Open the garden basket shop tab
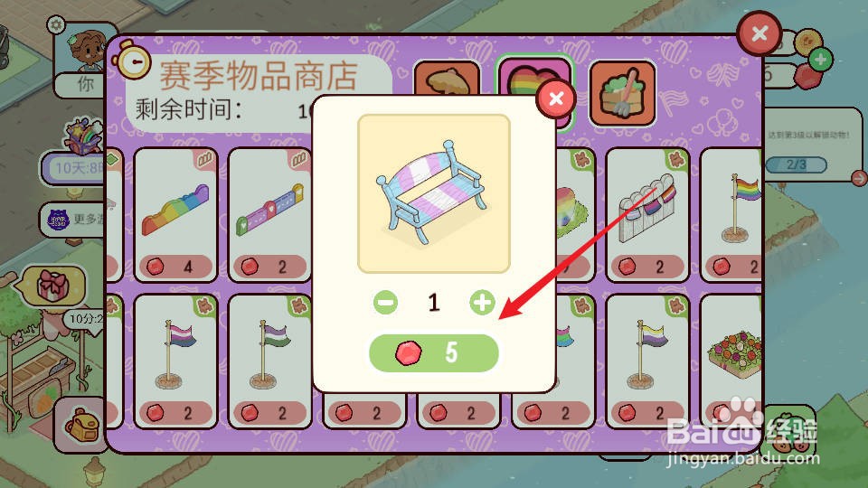Viewport: 868px width, 488px height. pyautogui.click(x=623, y=93)
